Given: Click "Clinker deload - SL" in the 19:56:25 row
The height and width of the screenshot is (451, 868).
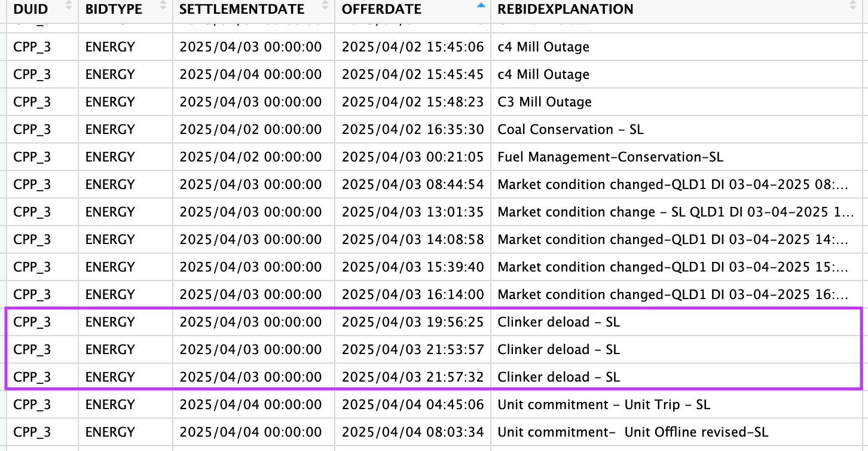Looking at the screenshot, I should point(558,322).
